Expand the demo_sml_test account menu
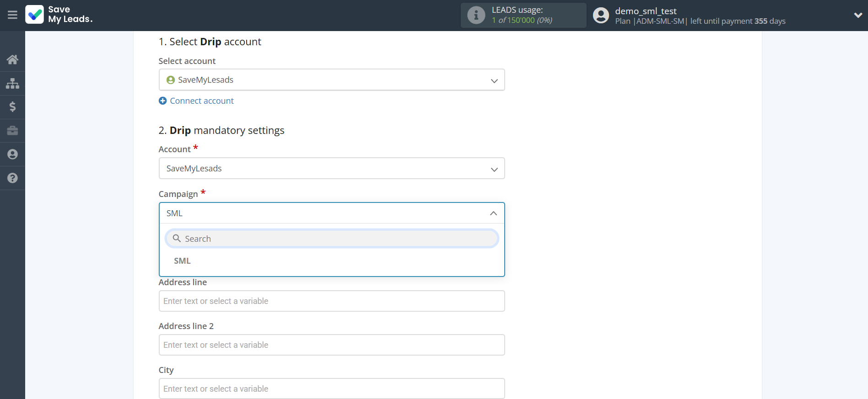868x399 pixels. pos(857,15)
